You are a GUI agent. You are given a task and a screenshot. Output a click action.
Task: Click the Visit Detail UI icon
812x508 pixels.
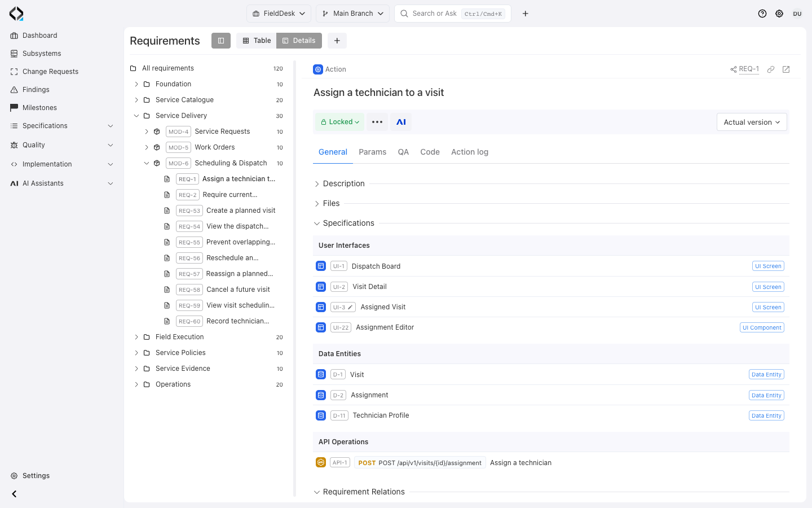321,287
